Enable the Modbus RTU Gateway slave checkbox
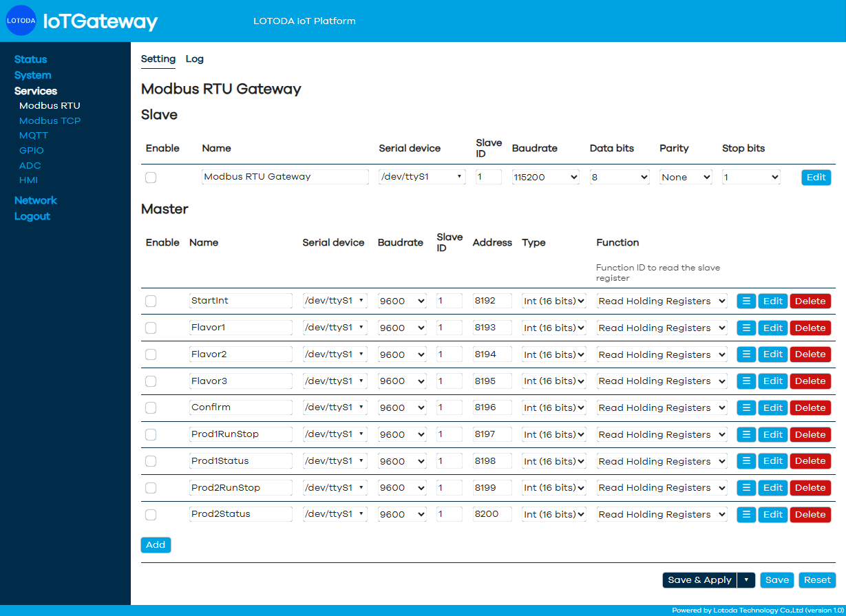This screenshot has width=846, height=616. coord(151,178)
